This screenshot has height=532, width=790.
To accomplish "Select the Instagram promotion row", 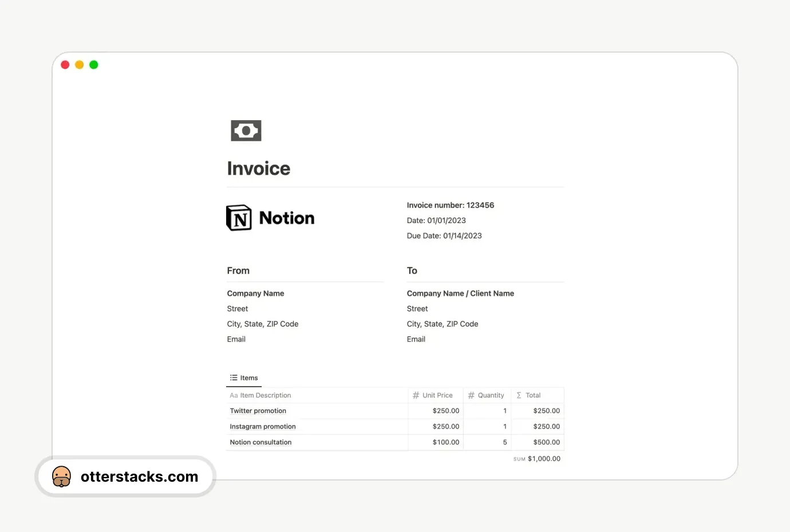I will (x=395, y=427).
